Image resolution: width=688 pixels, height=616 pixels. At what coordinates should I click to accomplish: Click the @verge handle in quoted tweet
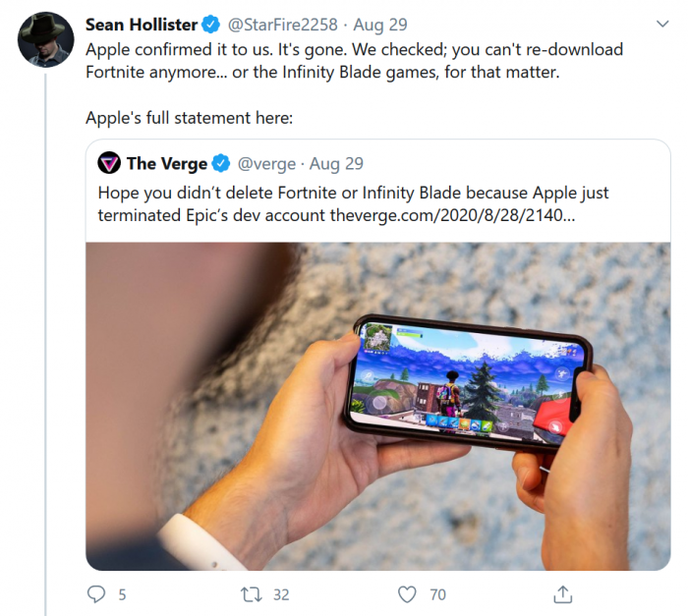[265, 163]
